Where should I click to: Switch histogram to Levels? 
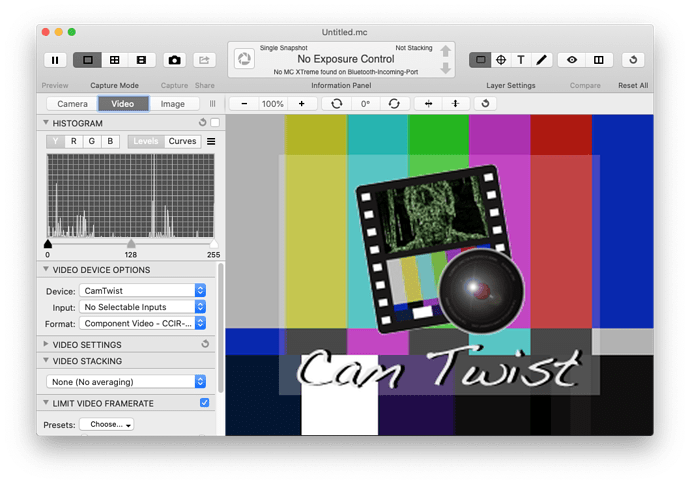pyautogui.click(x=146, y=141)
